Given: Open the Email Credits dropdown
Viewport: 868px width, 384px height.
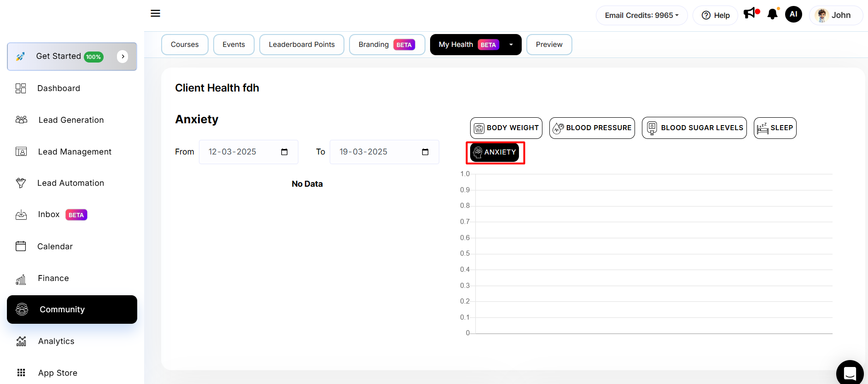Looking at the screenshot, I should click(x=641, y=15).
